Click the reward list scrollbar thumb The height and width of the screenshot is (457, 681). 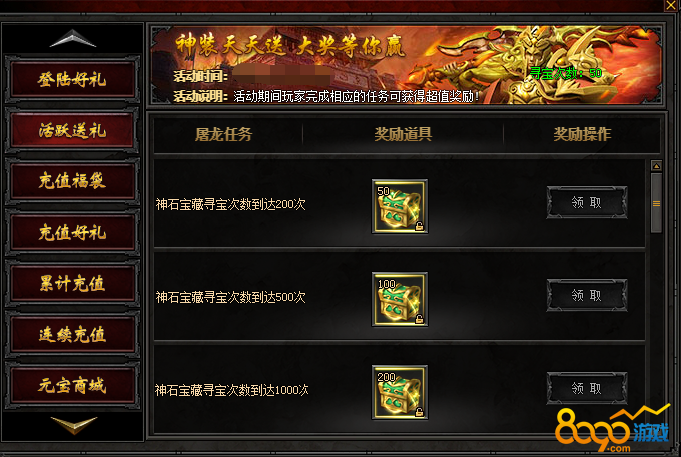(x=656, y=203)
